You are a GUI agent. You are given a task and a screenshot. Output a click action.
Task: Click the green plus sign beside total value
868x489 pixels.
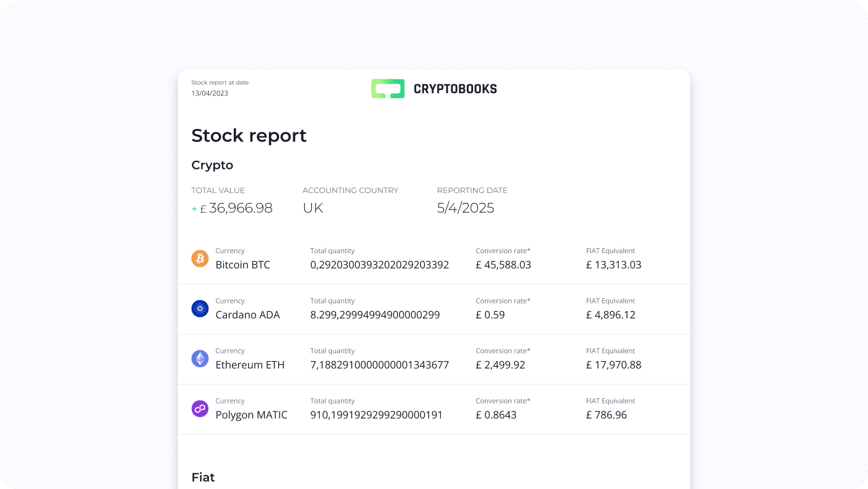point(194,209)
